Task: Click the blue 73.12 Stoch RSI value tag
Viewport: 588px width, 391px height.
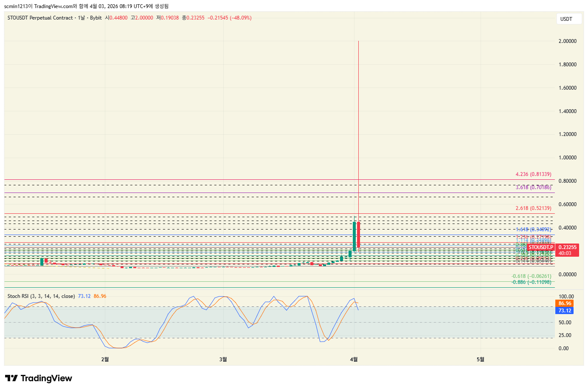Action: coord(565,311)
